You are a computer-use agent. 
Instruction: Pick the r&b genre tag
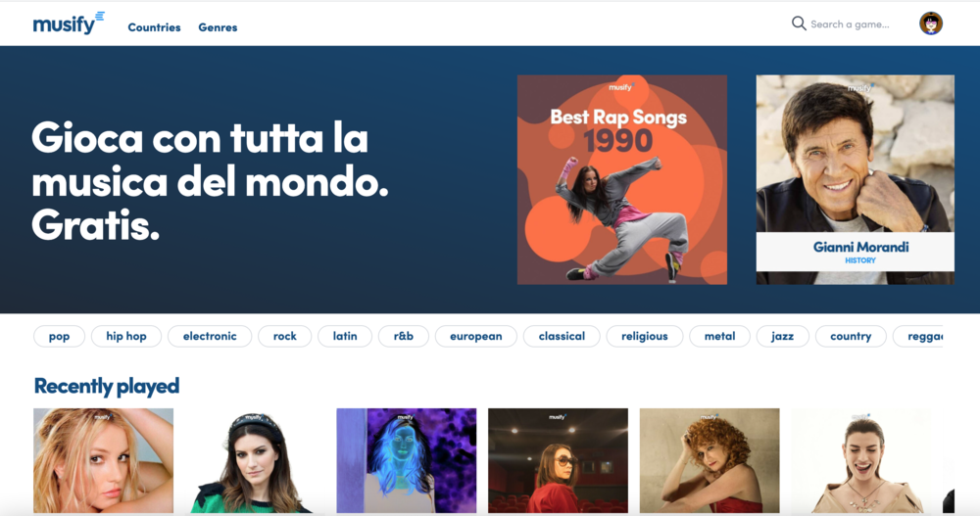point(404,336)
